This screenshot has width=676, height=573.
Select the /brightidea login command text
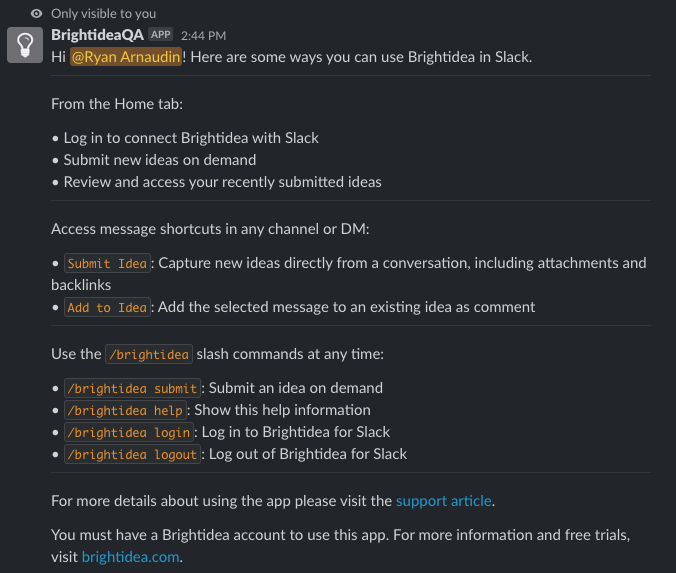(129, 432)
